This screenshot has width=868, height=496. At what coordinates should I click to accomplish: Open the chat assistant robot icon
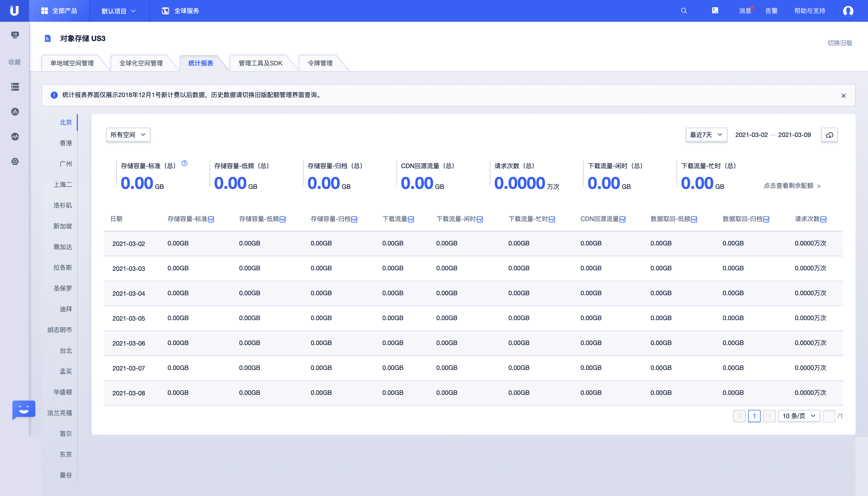[x=24, y=409]
